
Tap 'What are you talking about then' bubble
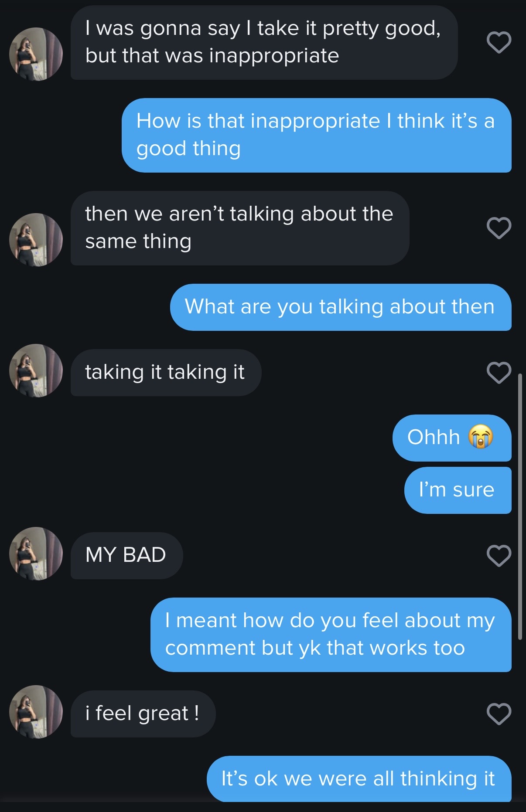(340, 307)
